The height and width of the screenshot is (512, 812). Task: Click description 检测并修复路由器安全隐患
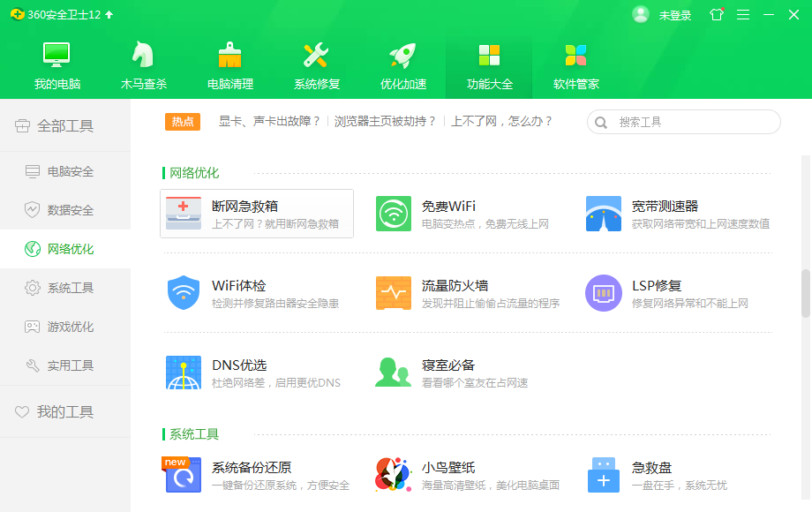(275, 304)
